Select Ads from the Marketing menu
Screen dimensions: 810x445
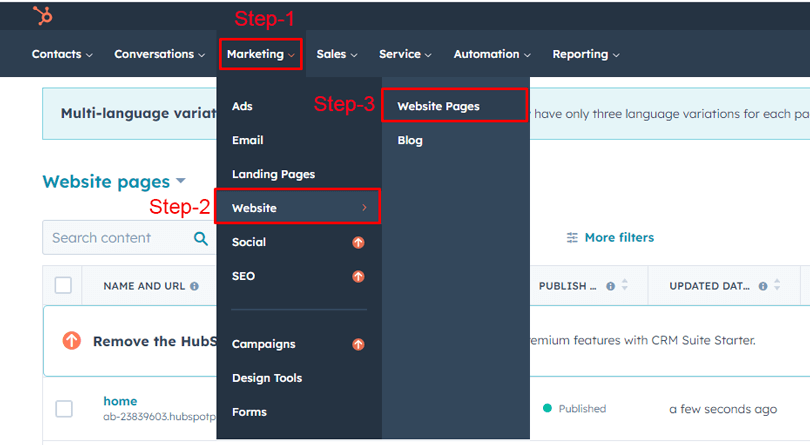pos(242,106)
